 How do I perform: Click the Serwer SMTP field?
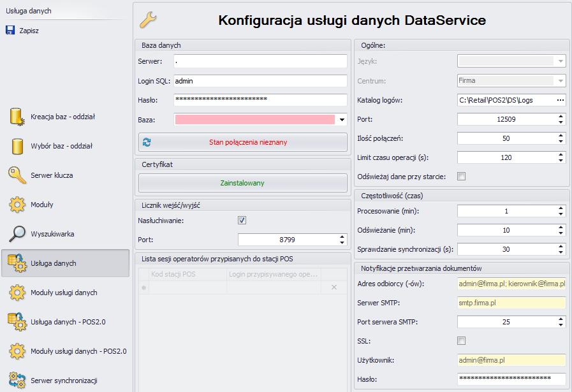pyautogui.click(x=511, y=303)
